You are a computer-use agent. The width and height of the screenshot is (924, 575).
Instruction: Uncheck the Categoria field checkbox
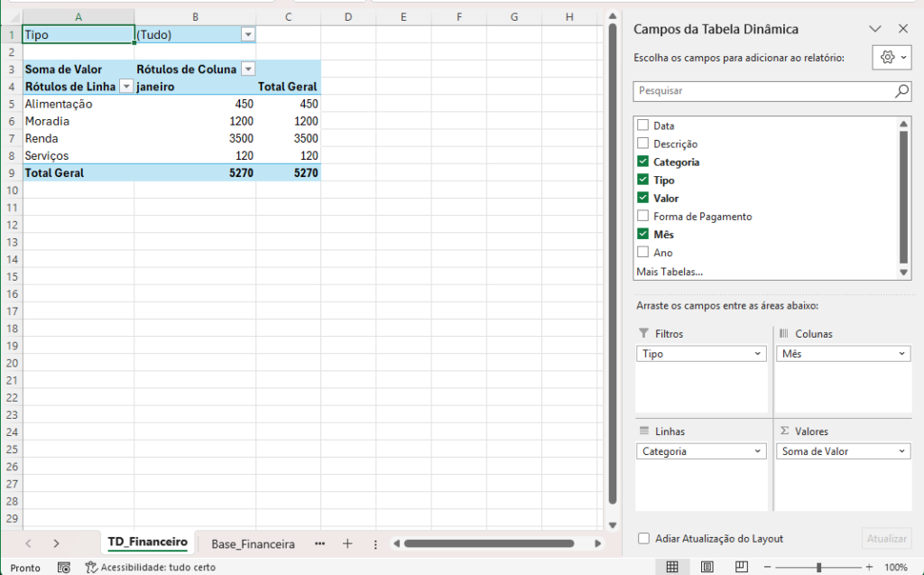pos(642,162)
